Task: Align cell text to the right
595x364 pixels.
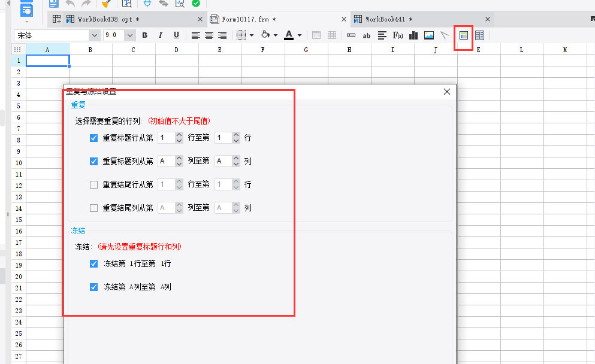Action: 222,36
